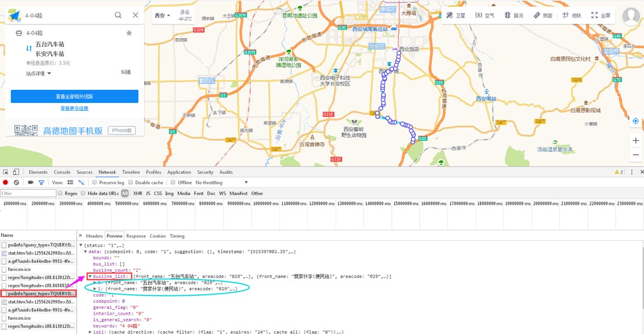Click the iPhone版 button

click(122, 131)
